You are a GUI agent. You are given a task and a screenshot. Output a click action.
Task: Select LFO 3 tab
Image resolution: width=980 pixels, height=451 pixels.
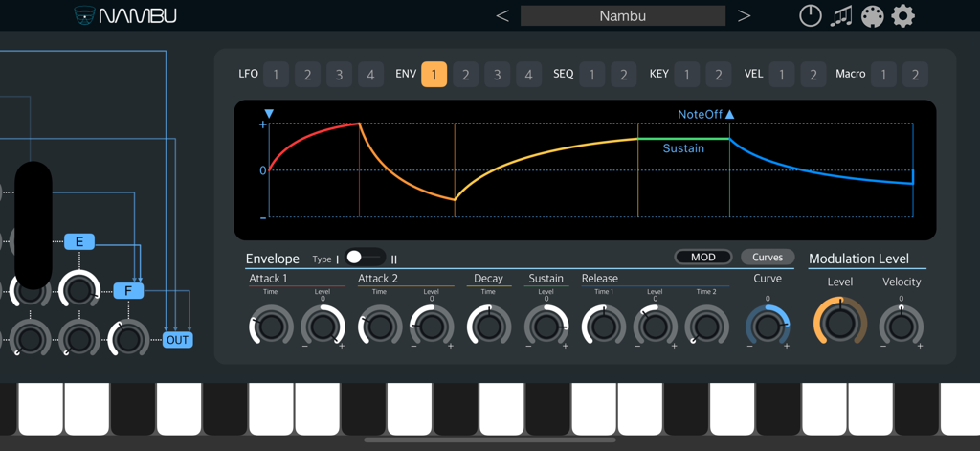click(x=340, y=75)
